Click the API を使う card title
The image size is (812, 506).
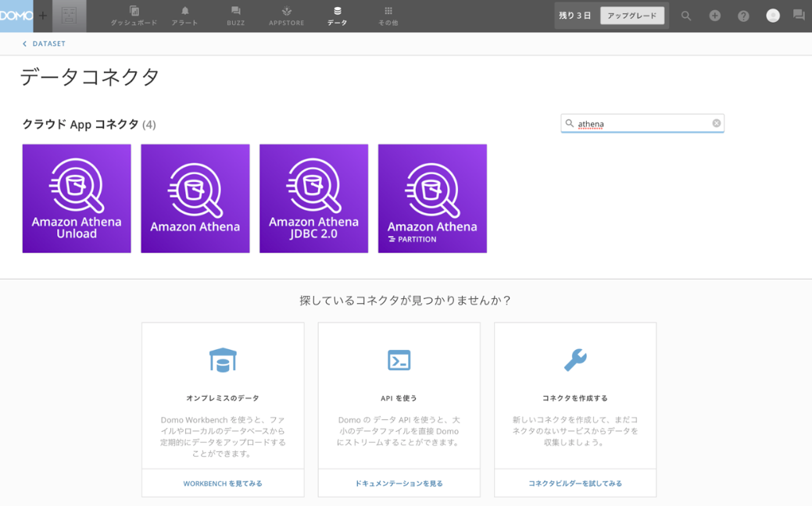tap(399, 398)
